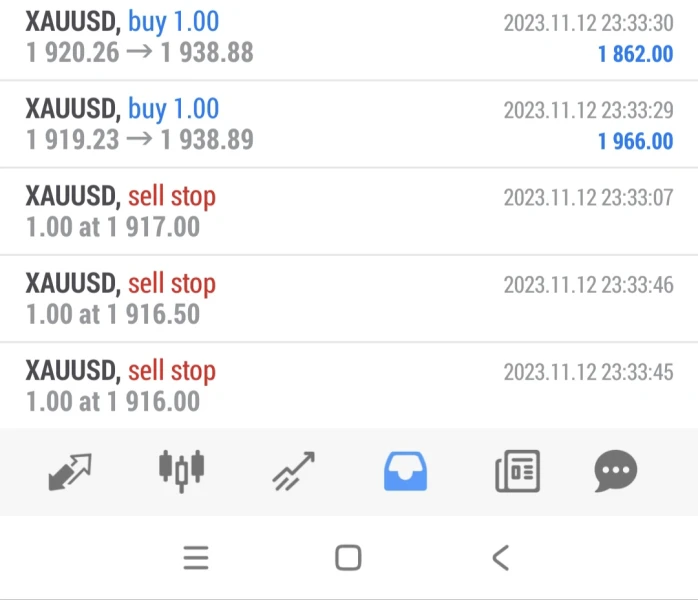This screenshot has width=698, height=600.
Task: Open the Chart tab candlestick icon
Action: coord(182,471)
